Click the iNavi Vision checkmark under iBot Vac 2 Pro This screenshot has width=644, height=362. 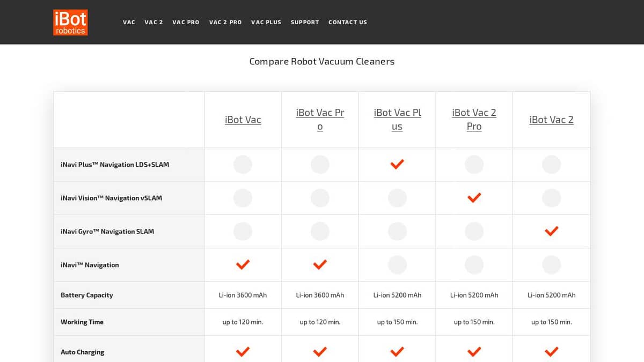[474, 198]
